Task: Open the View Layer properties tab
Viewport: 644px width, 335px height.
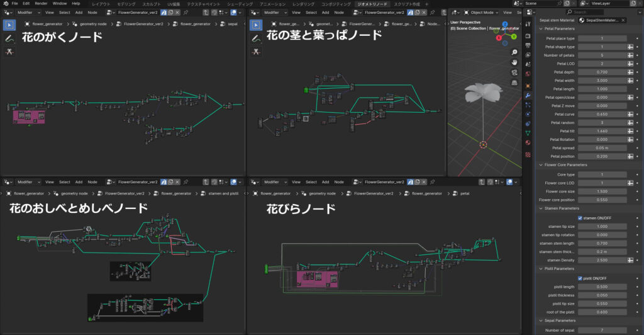Action: [x=528, y=55]
